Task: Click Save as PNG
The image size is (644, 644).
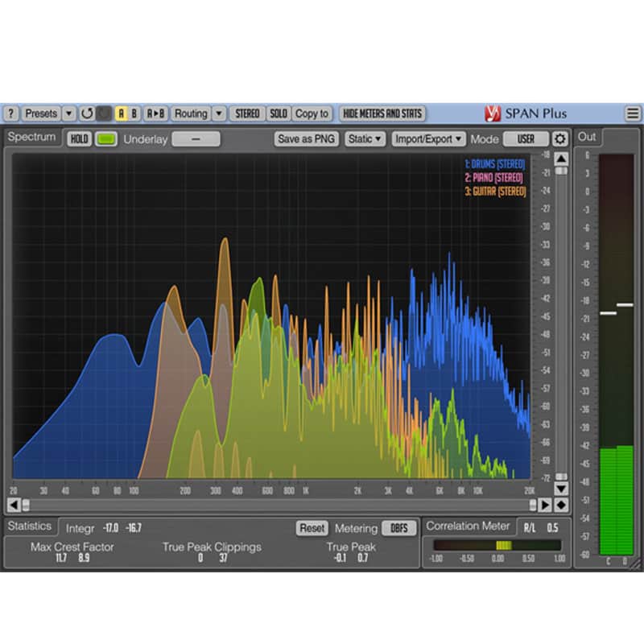Action: tap(307, 139)
